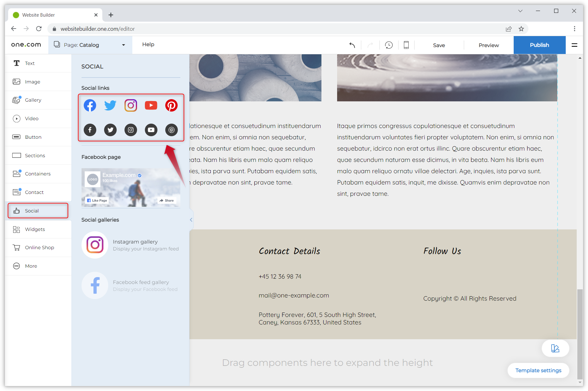Click Like Page on the Facebook preview
This screenshot has width=588, height=391.
point(97,200)
